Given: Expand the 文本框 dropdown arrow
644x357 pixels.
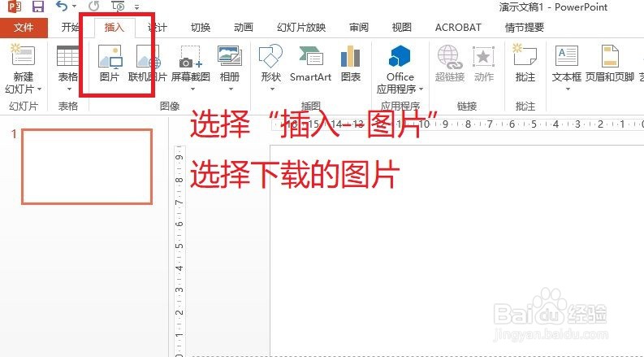Looking at the screenshot, I should [x=567, y=89].
